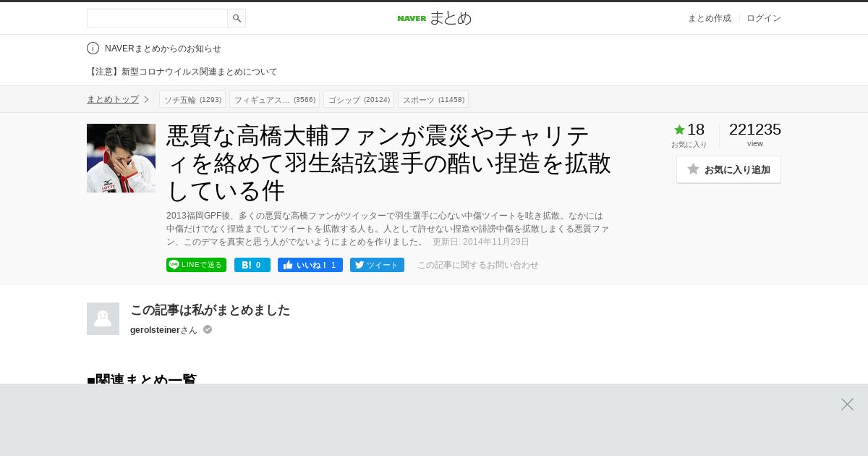
Task: Click the ログイン link
Action: (764, 18)
